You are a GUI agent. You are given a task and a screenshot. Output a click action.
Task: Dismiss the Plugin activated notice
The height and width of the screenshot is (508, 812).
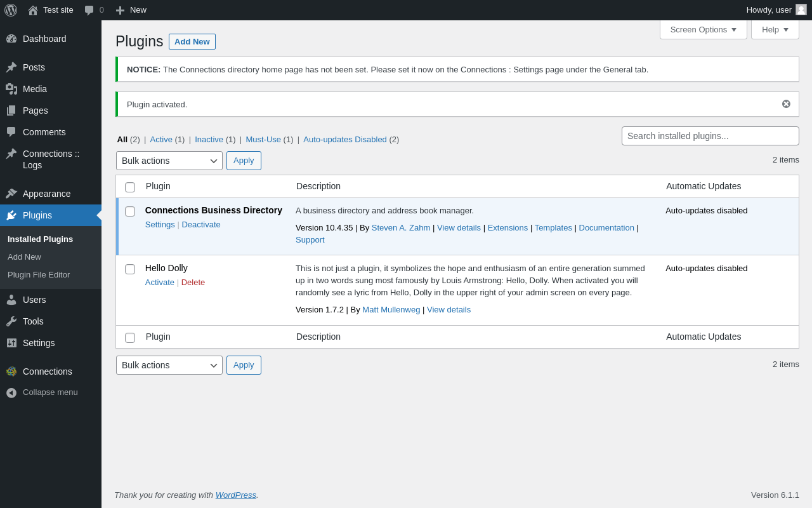[x=786, y=104]
